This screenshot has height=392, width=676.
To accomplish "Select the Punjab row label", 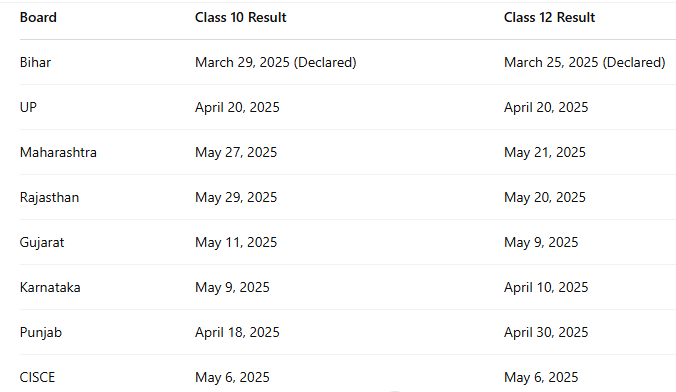I will tap(41, 332).
